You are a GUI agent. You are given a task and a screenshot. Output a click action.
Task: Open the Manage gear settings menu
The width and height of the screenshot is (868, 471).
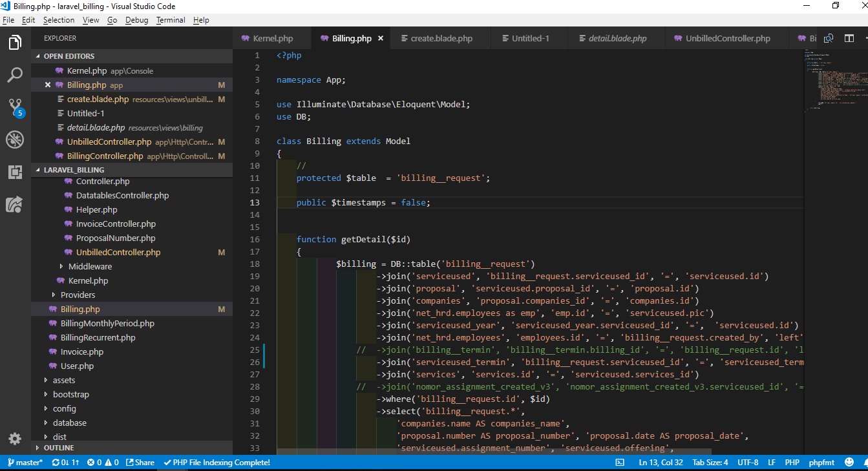tap(15, 439)
